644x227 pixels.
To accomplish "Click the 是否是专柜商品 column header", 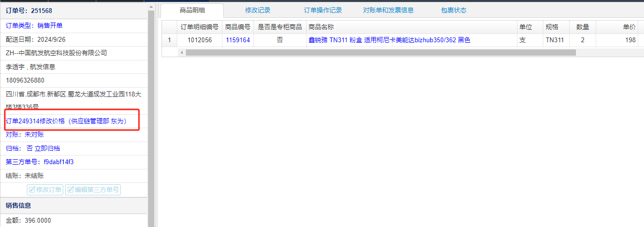I will [280, 27].
